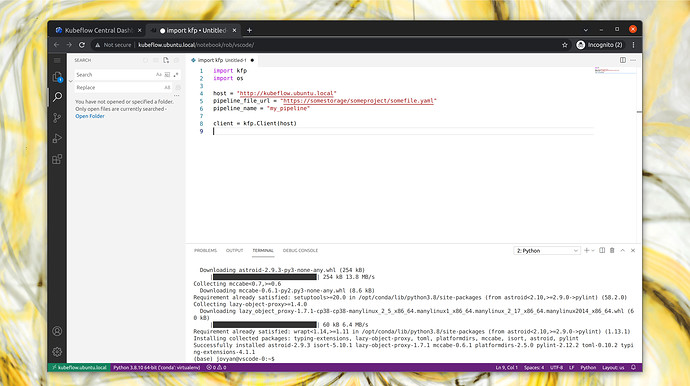Open the Source Control view

(x=57, y=118)
